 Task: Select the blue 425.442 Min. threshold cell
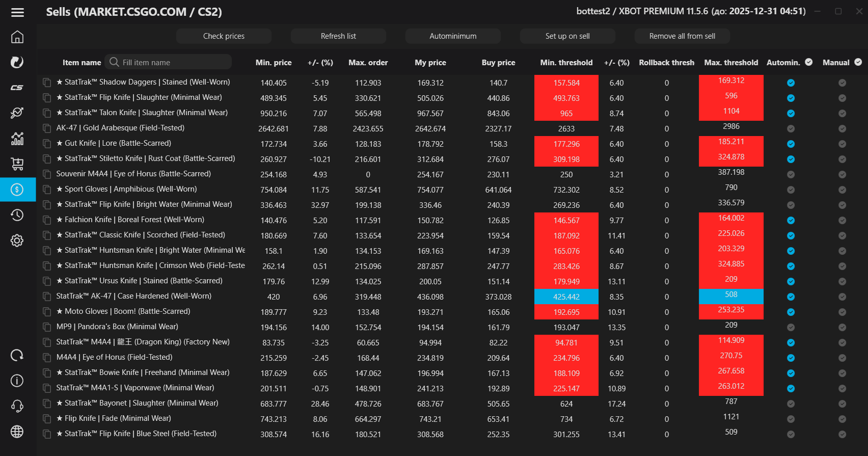tap(566, 297)
